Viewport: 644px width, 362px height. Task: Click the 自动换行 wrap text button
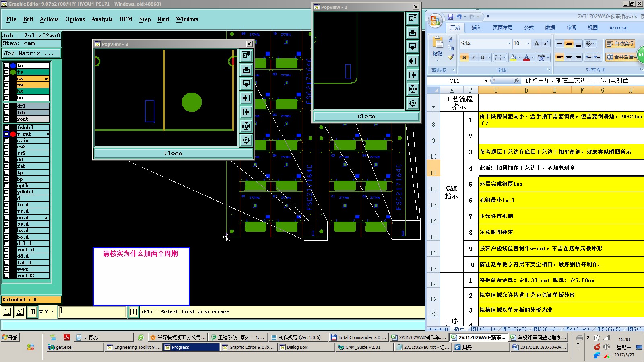(620, 43)
